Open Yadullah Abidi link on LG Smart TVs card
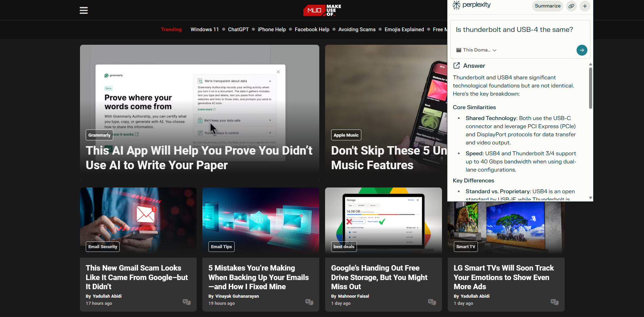The width and height of the screenshot is (644, 317). pos(475,296)
